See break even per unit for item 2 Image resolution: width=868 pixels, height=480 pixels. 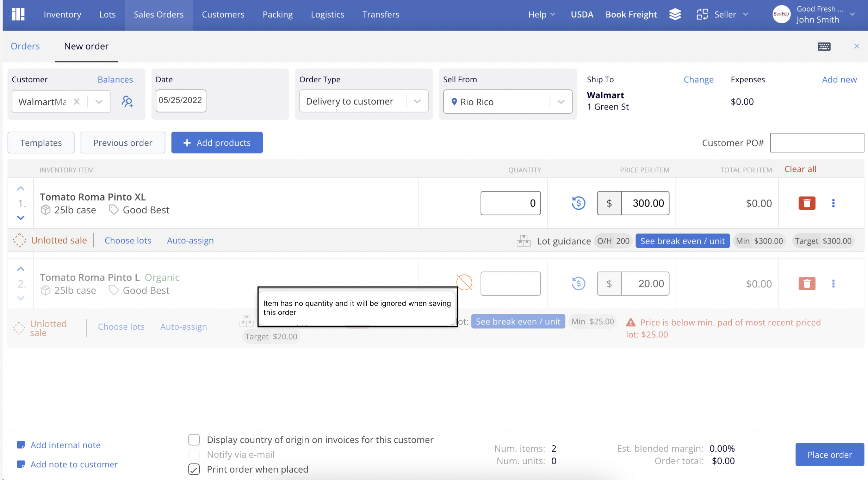point(518,322)
